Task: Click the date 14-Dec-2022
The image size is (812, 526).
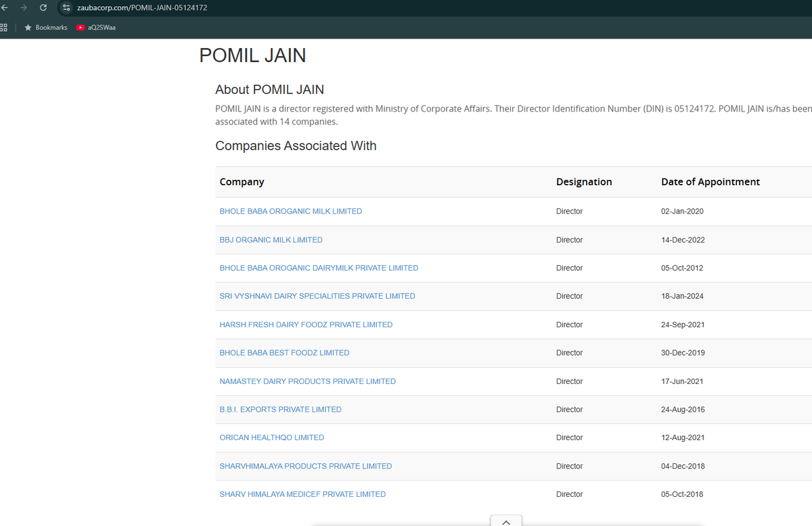Action: [683, 240]
